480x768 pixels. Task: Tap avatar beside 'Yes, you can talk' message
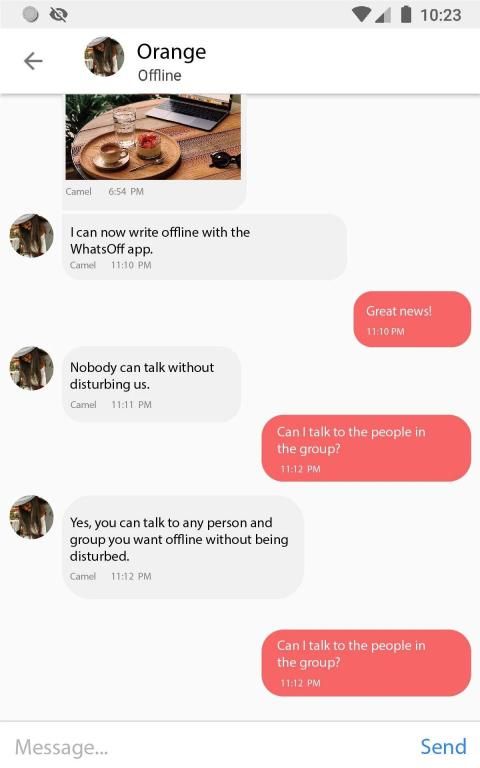tap(32, 517)
